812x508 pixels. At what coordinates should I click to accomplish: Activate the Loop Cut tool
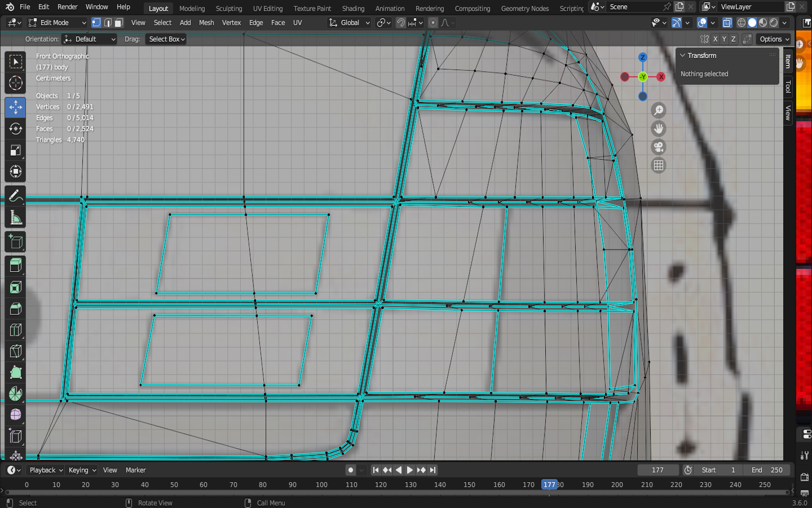click(x=15, y=330)
